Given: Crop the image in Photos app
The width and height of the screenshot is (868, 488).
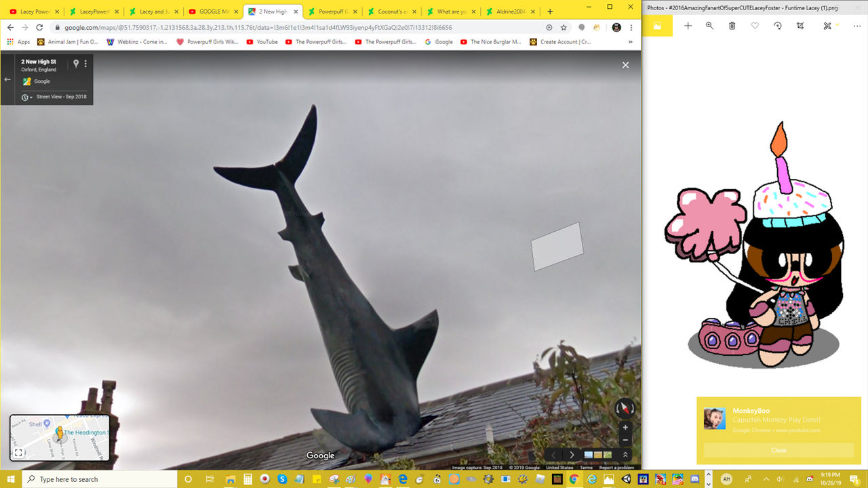Looking at the screenshot, I should (800, 26).
